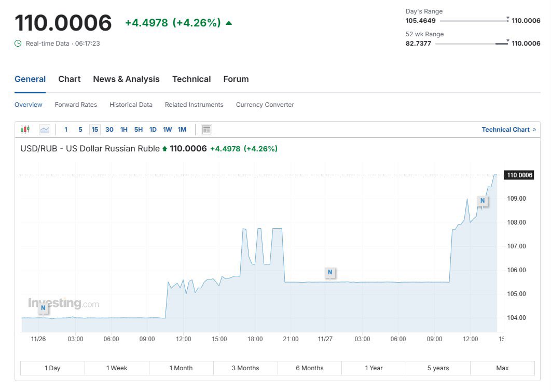
Task: Click the Real-time Data timestamp text
Action: (63, 44)
